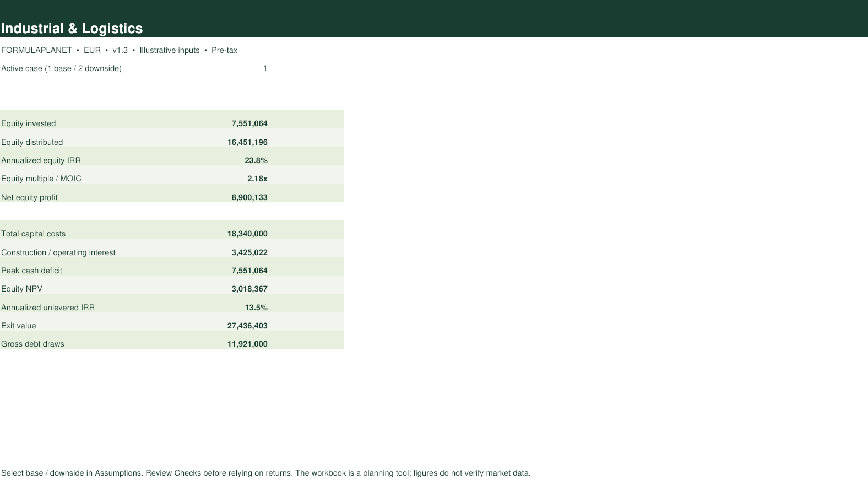This screenshot has width=868, height=496.
Task: Click the active case value 1
Action: 265,68
